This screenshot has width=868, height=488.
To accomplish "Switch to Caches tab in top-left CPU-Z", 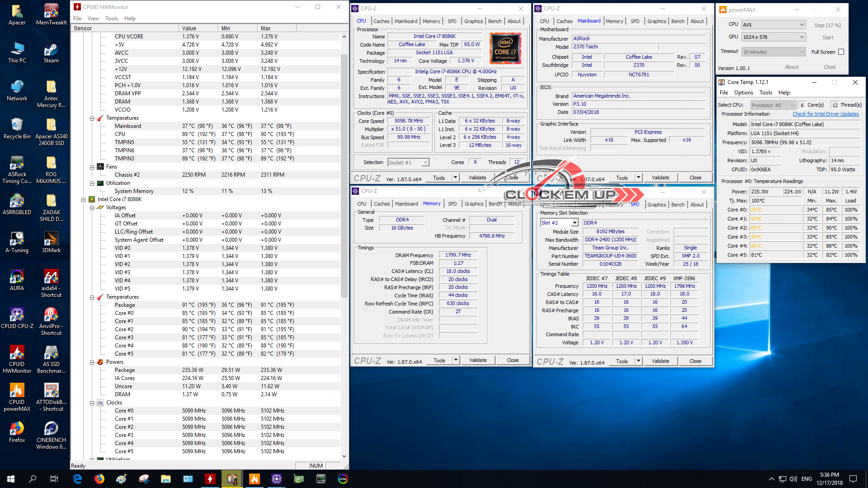I will click(x=381, y=21).
